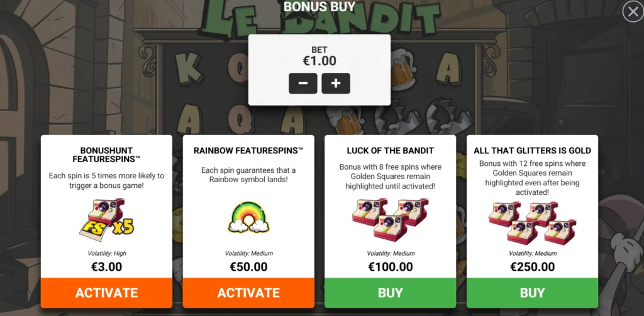Viewport: 644px width, 316px height.
Task: Click the rainbow symbol icon
Action: click(248, 217)
